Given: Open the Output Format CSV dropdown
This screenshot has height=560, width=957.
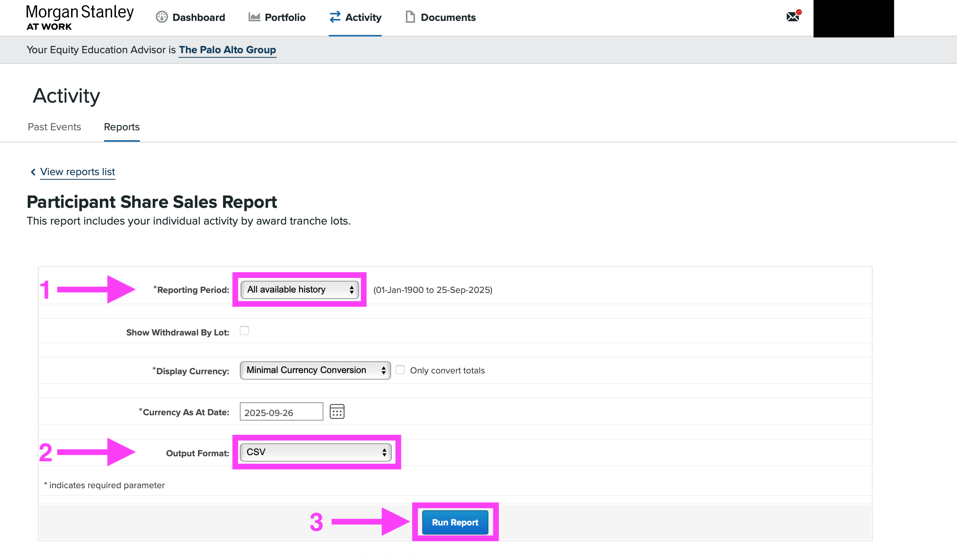Looking at the screenshot, I should (x=315, y=452).
